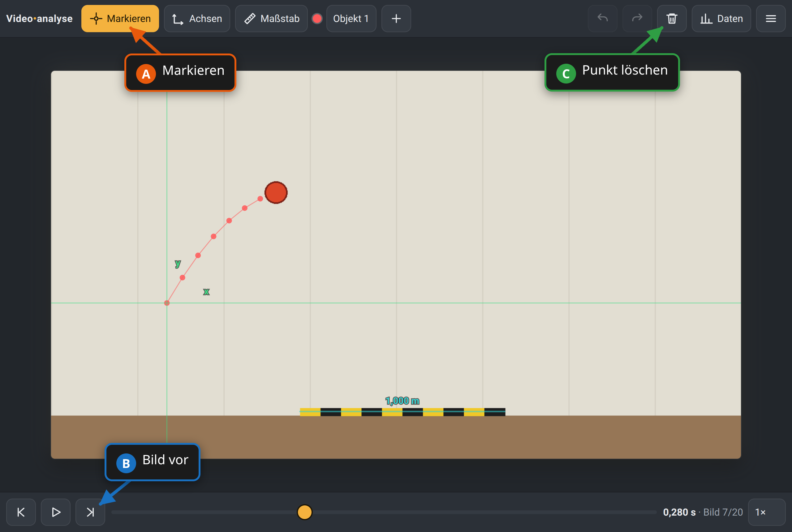Click the 0,280 s time readout
The image size is (792, 532).
point(679,512)
